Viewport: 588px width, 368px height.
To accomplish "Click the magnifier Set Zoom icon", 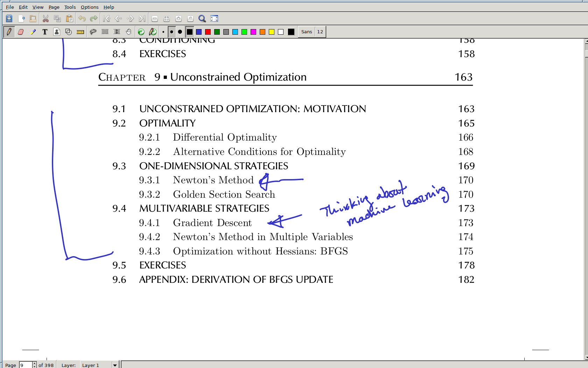I will (x=202, y=19).
